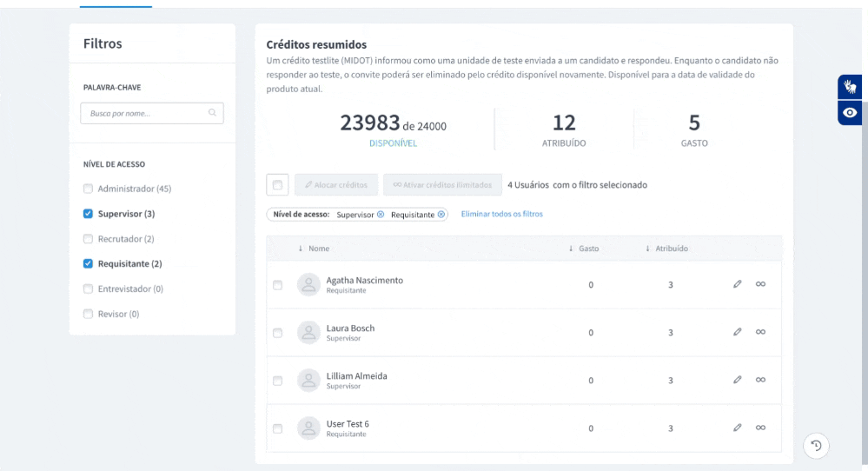Enable the Administrador access level filter

tap(88, 189)
